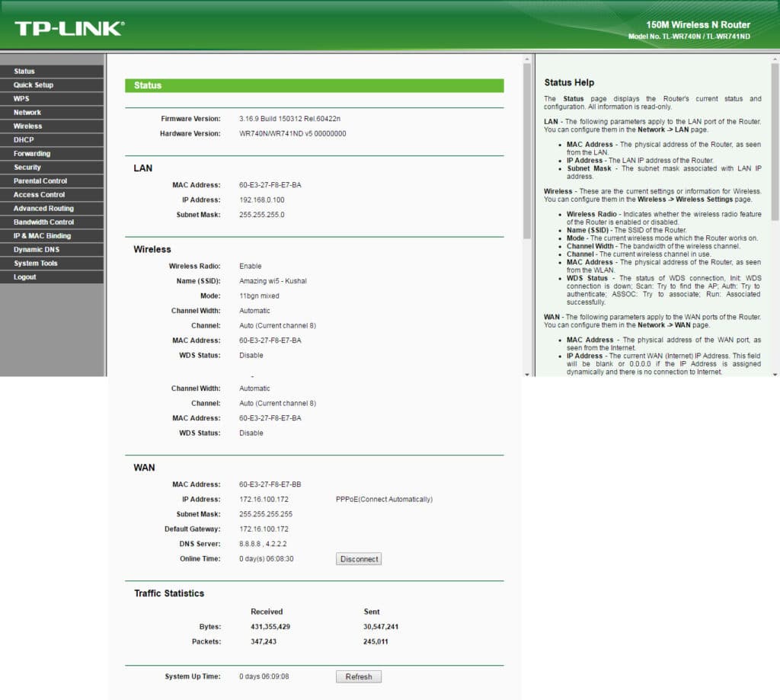Click the Traffic Statistics heading
The width and height of the screenshot is (780, 700).
[x=169, y=593]
